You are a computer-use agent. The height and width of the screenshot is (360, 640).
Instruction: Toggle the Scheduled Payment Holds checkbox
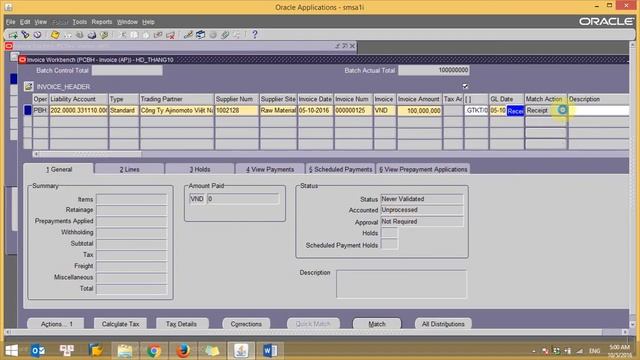389,244
